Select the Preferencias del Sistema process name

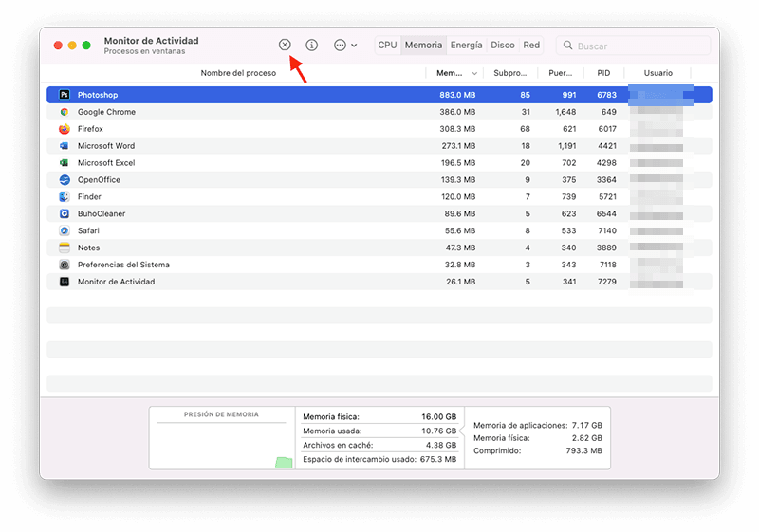[123, 265]
